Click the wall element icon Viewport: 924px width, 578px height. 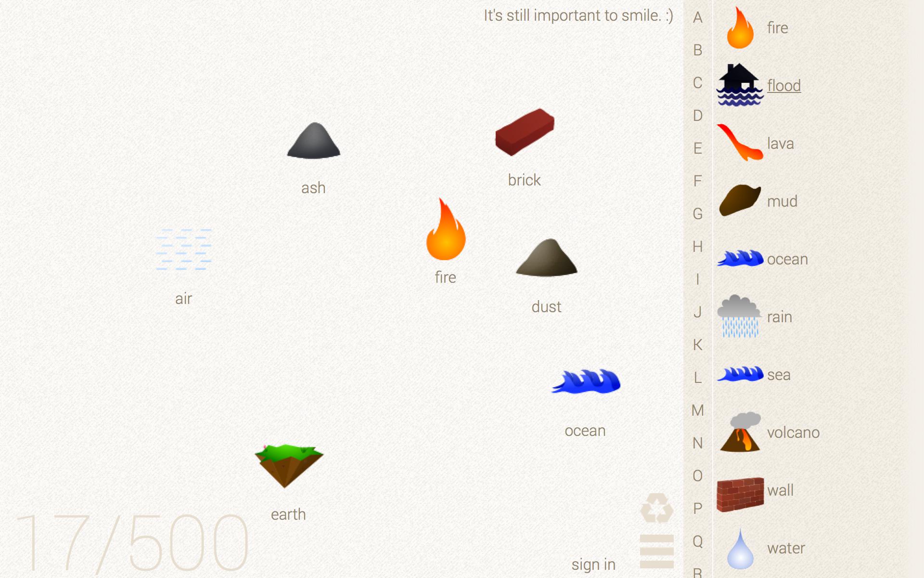tap(740, 489)
